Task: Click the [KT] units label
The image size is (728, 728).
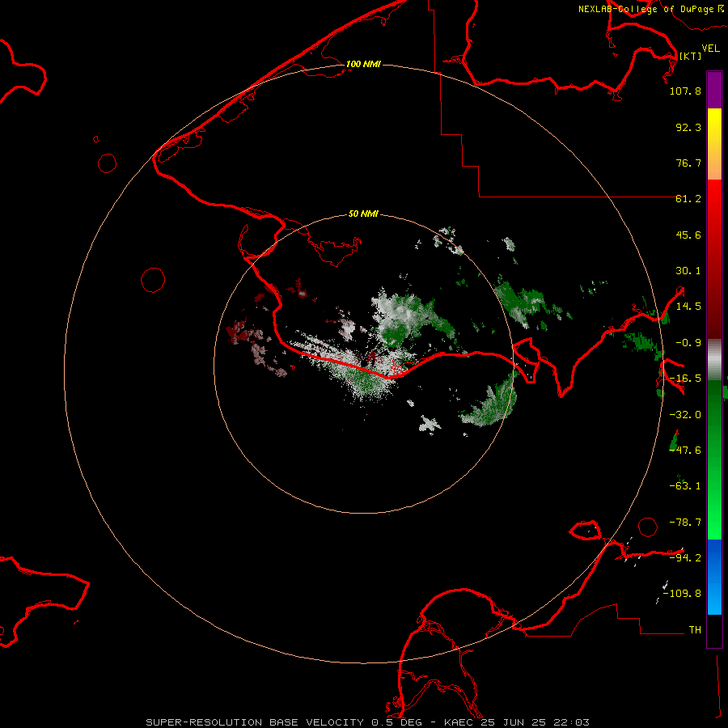Action: [x=691, y=56]
